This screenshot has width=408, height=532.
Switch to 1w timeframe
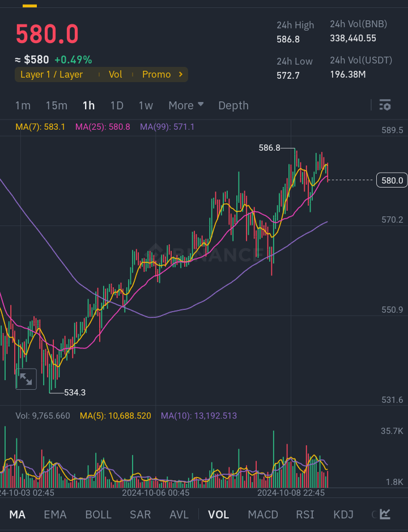(x=146, y=105)
